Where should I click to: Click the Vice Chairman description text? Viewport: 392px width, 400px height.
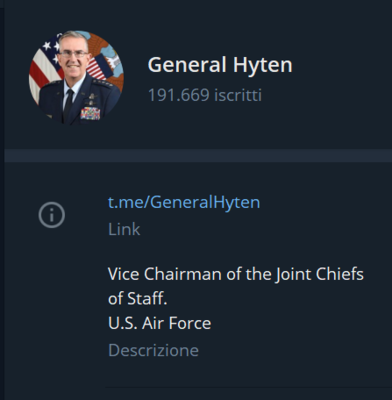click(236, 286)
